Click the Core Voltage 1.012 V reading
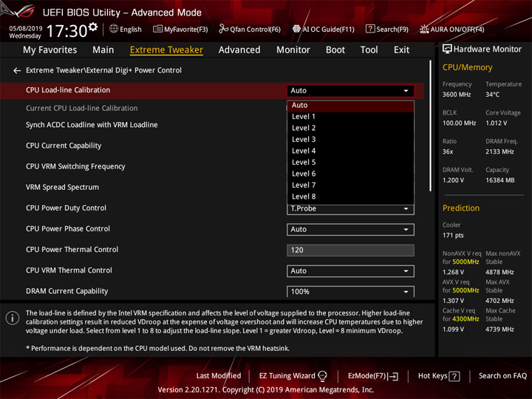Screen dimensions: 532x399 (x=497, y=123)
